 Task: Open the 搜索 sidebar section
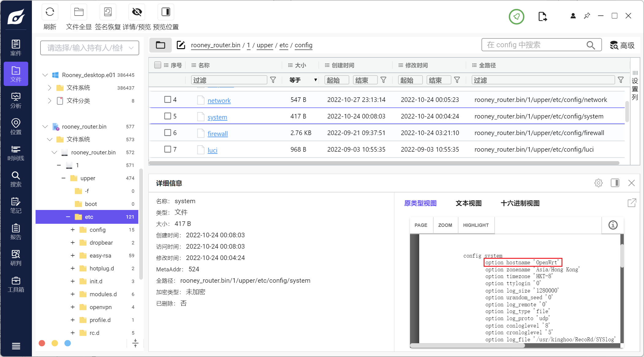tap(16, 179)
